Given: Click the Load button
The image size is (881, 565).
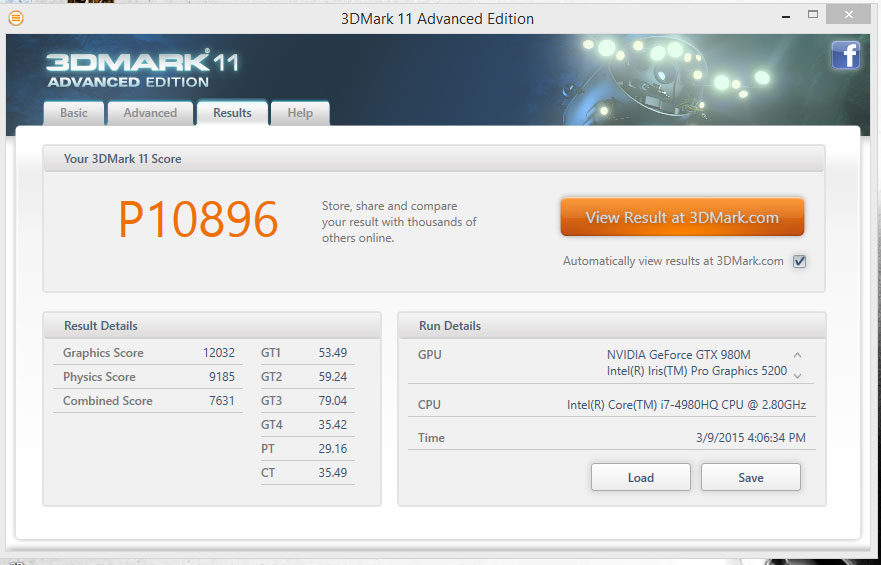Looking at the screenshot, I should 641,477.
